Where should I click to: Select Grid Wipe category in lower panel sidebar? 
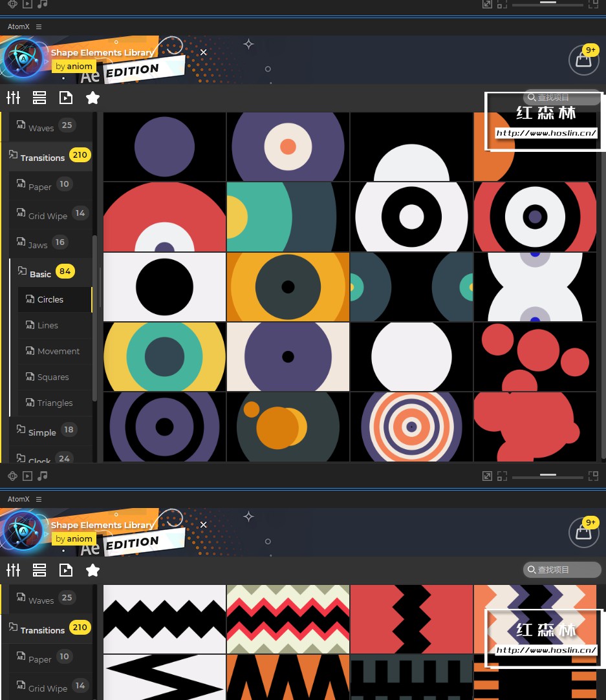tap(50, 687)
